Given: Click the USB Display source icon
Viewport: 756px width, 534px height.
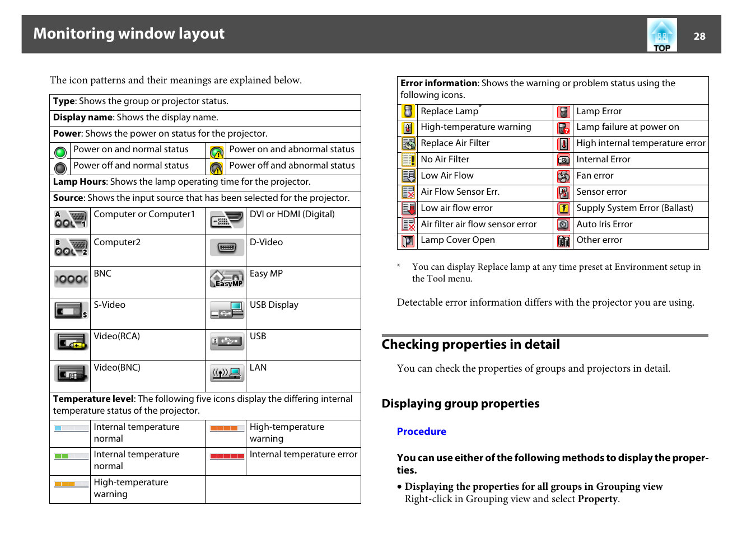Looking at the screenshot, I should coord(227,310).
